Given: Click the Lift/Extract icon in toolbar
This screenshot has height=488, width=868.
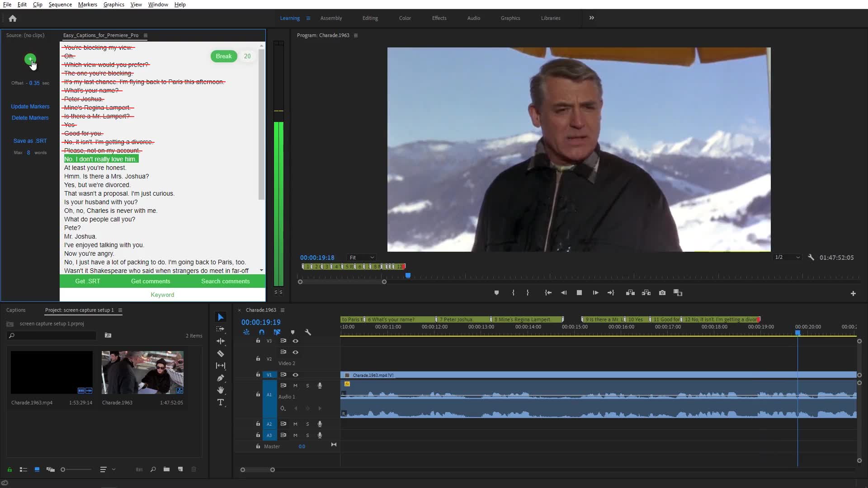Looking at the screenshot, I should click(630, 292).
